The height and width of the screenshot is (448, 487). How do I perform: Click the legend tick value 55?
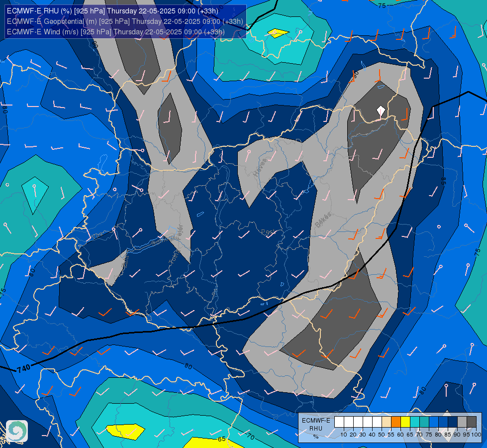391,435
